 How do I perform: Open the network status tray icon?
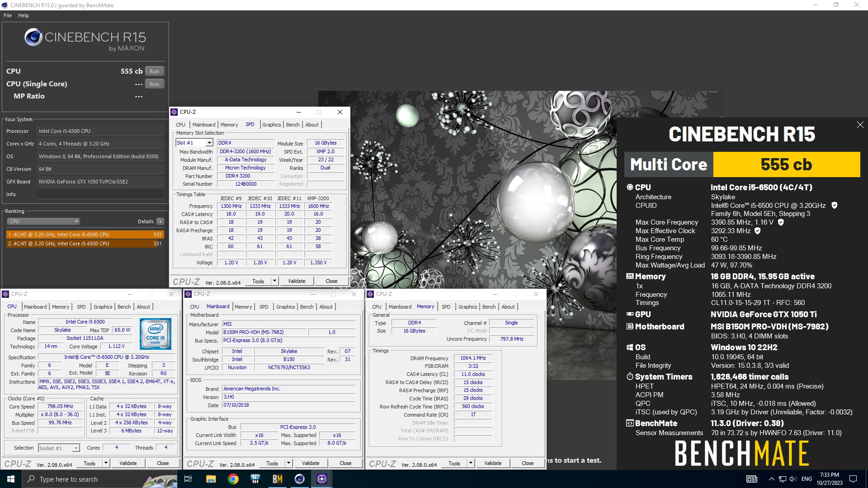click(x=782, y=479)
